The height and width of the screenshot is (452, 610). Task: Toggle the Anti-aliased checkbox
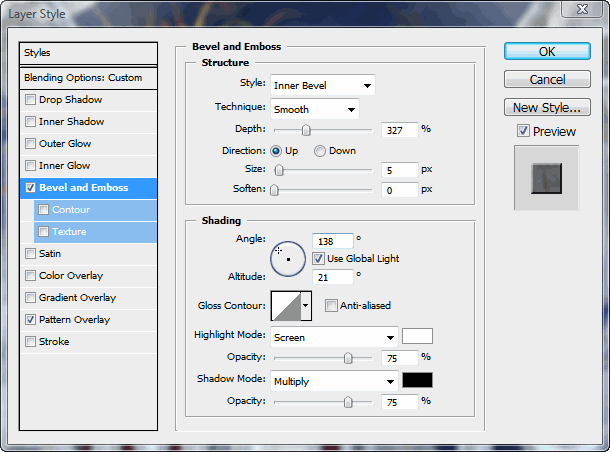[x=331, y=306]
